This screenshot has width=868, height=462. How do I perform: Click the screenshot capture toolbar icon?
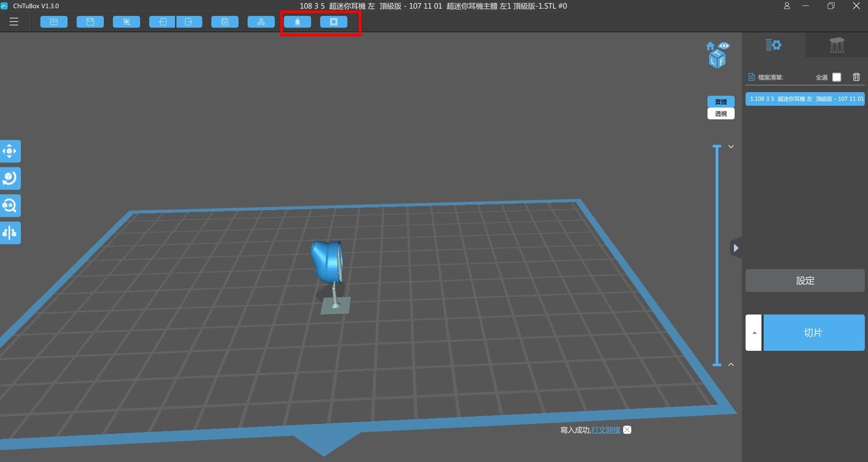coord(127,22)
